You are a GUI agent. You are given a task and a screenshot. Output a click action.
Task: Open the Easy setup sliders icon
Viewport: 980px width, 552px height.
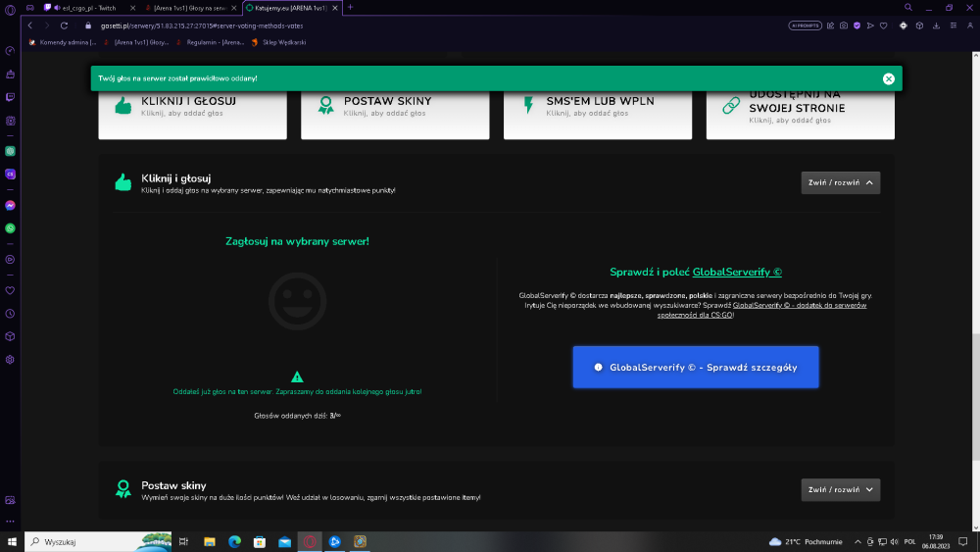954,25
